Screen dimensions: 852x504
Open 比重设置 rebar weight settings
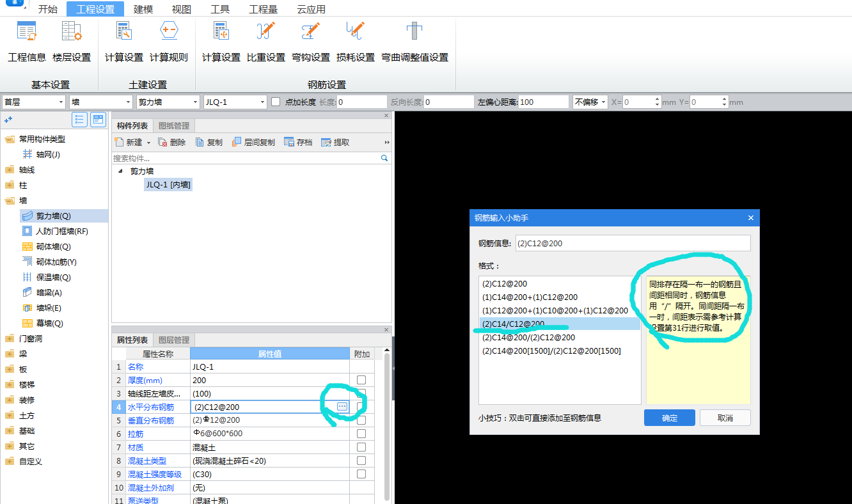(266, 42)
